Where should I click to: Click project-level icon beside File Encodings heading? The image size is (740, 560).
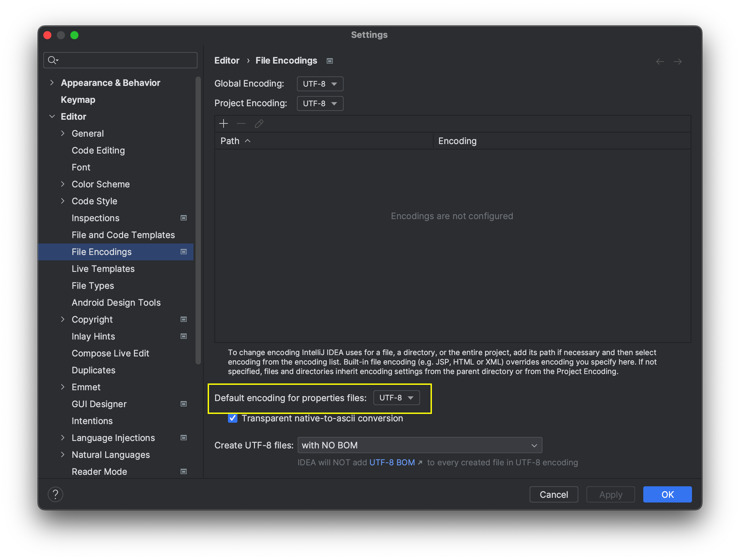point(330,61)
